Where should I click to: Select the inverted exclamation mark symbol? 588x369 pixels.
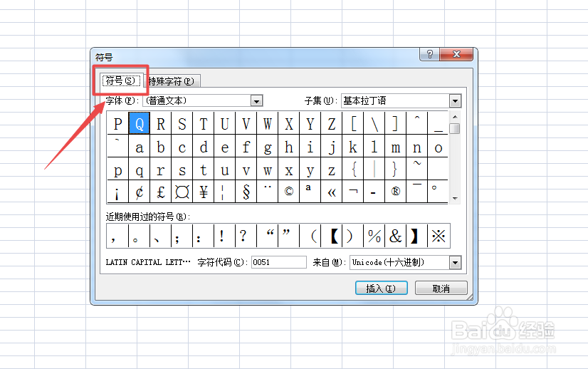tap(117, 192)
